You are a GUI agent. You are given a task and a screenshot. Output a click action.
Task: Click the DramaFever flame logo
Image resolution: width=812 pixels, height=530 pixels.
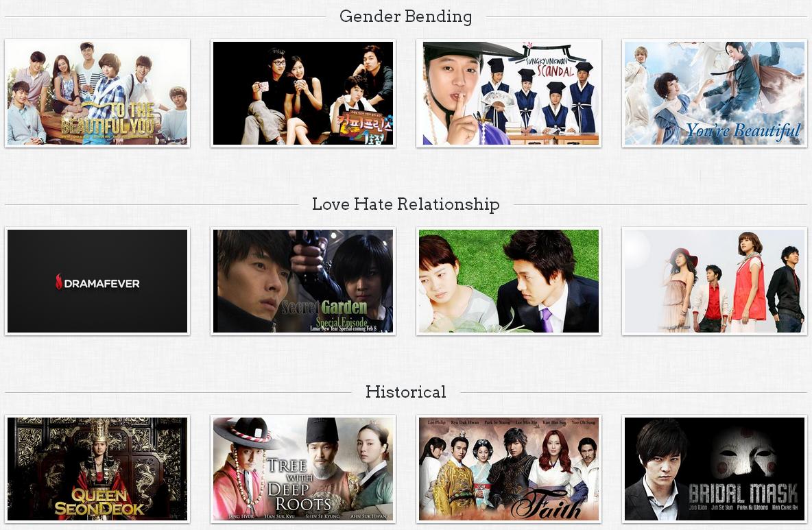coord(59,282)
